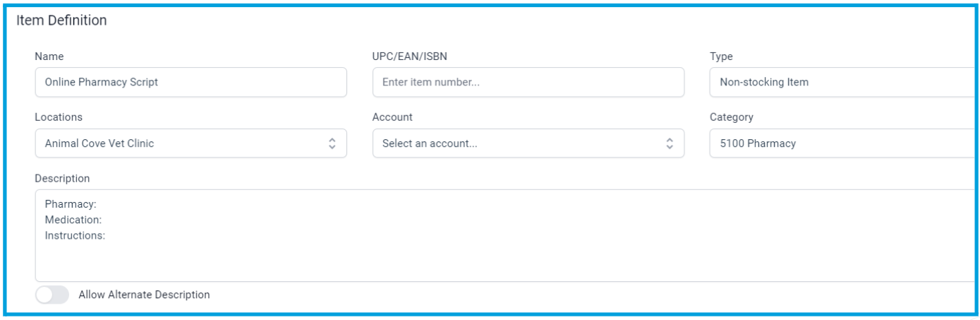Click the Allow Alternate Description label text
This screenshot has height=320, width=980.
pos(144,295)
